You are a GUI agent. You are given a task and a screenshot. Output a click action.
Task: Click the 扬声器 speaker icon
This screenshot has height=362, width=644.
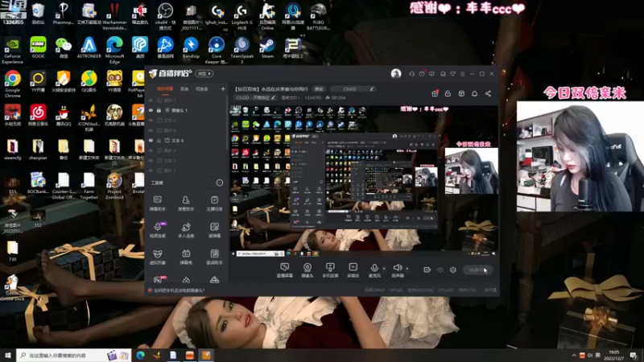(397, 268)
